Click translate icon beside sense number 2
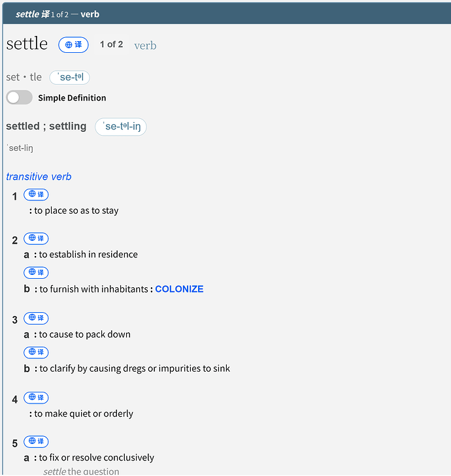 click(x=36, y=238)
